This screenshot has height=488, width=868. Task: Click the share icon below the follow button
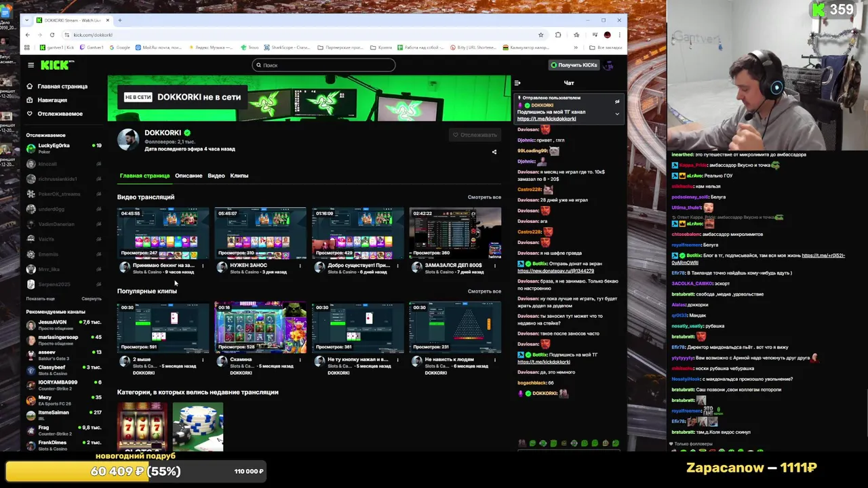pos(494,152)
